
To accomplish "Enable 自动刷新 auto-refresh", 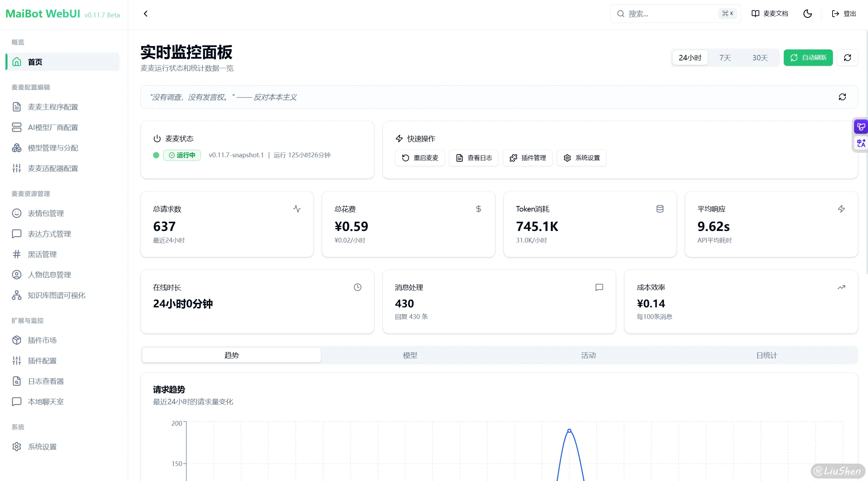I will tap(808, 58).
